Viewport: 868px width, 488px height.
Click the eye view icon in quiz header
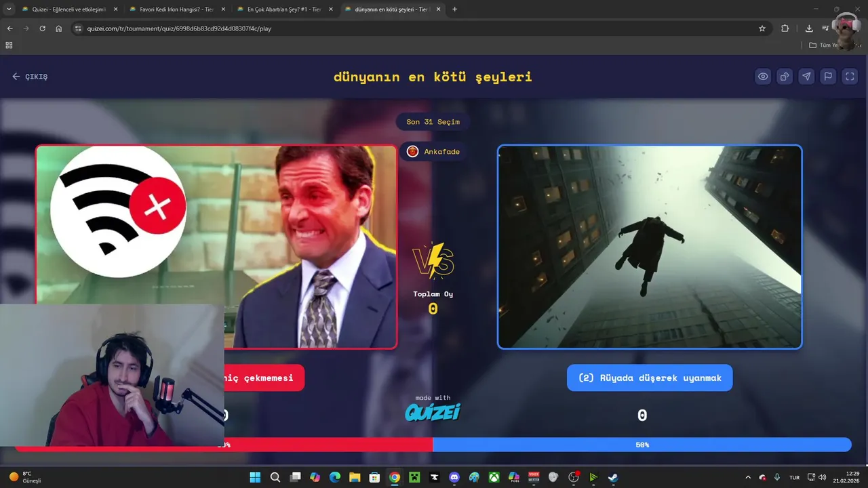tap(763, 77)
